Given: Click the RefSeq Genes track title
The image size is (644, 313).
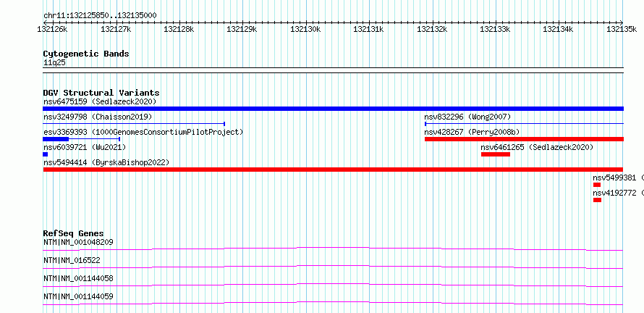Looking at the screenshot, I should click(74, 233).
